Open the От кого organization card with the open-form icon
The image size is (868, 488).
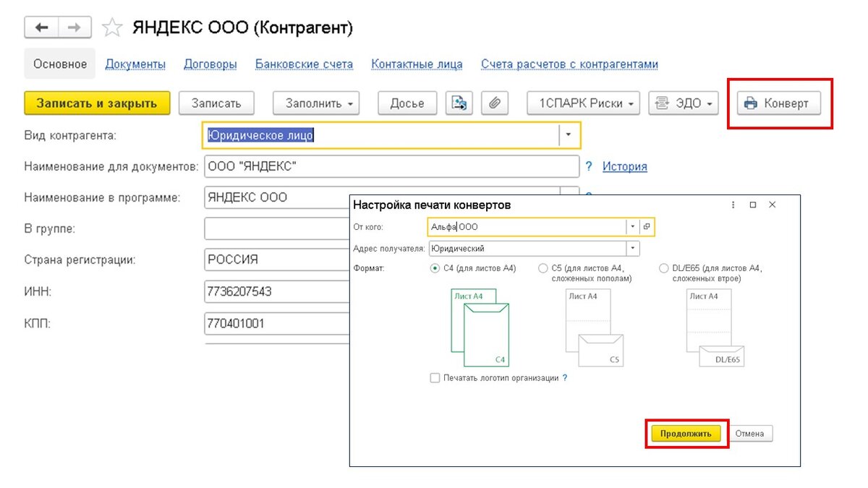click(x=647, y=226)
